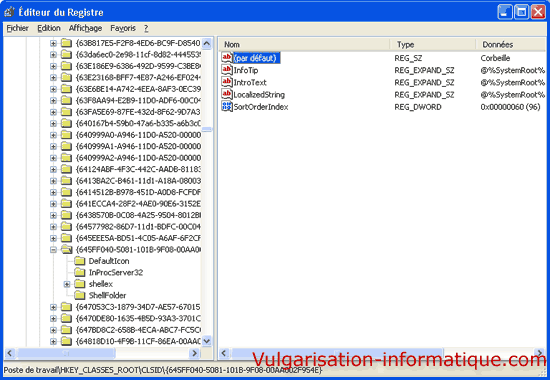Click the tree horizontal scroll left arrow

pyautogui.click(x=10, y=353)
